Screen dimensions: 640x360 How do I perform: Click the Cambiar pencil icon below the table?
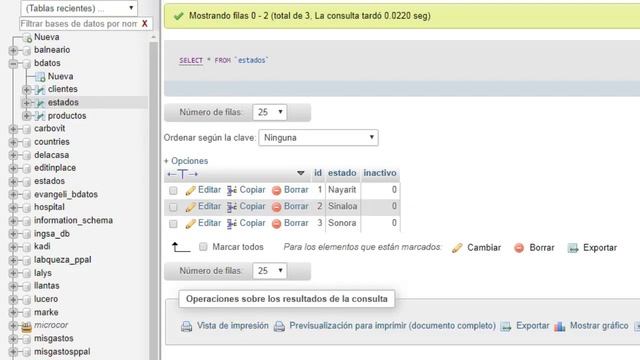coord(457,248)
